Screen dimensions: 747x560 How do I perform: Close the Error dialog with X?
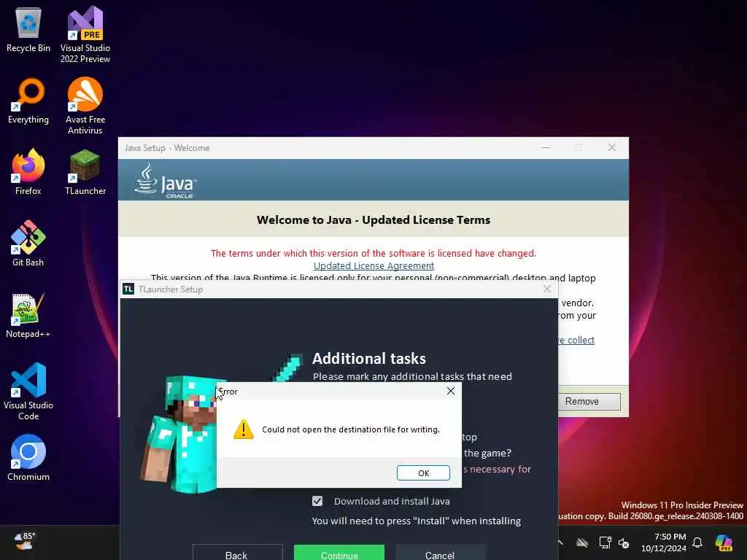451,391
